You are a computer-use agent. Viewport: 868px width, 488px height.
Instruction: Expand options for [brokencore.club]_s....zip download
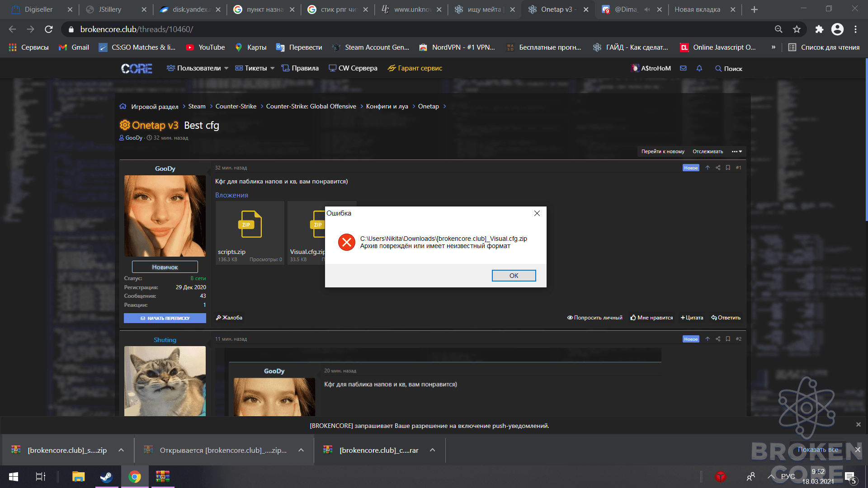point(121,450)
